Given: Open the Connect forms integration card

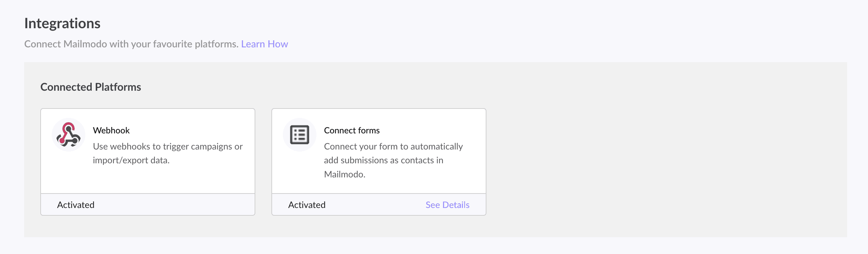Looking at the screenshot, I should [x=379, y=152].
